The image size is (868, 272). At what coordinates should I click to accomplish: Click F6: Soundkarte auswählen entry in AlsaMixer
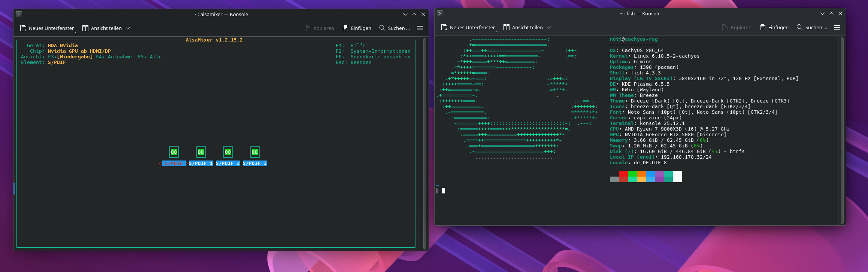point(373,57)
